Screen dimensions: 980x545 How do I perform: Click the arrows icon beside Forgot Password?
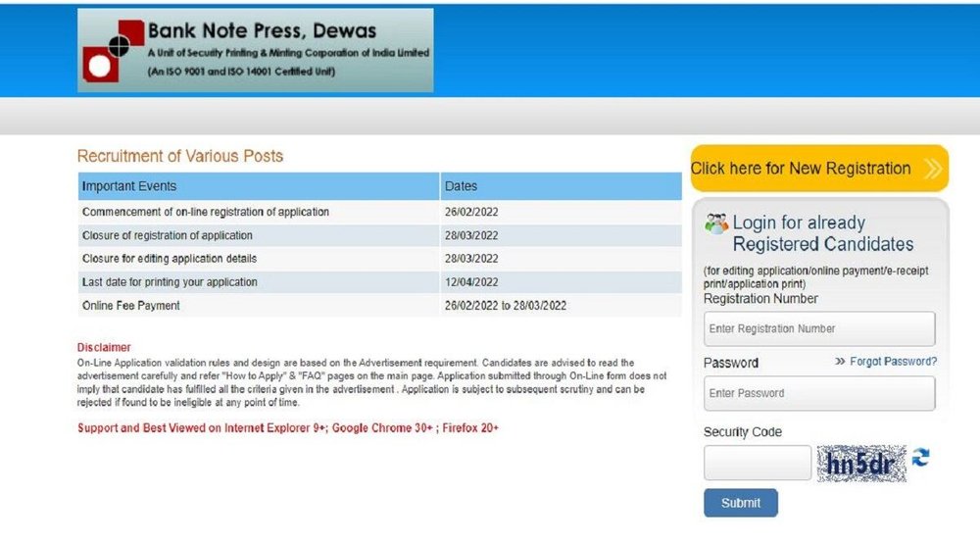[x=840, y=362]
